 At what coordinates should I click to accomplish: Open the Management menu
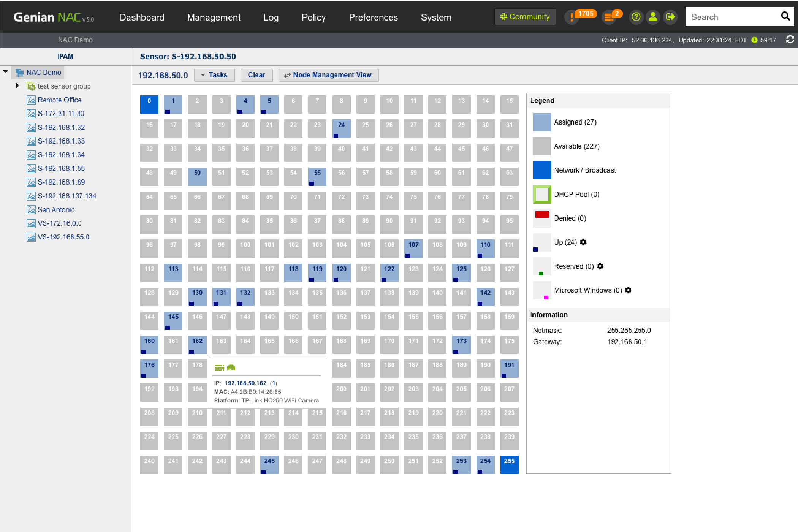pos(214,17)
